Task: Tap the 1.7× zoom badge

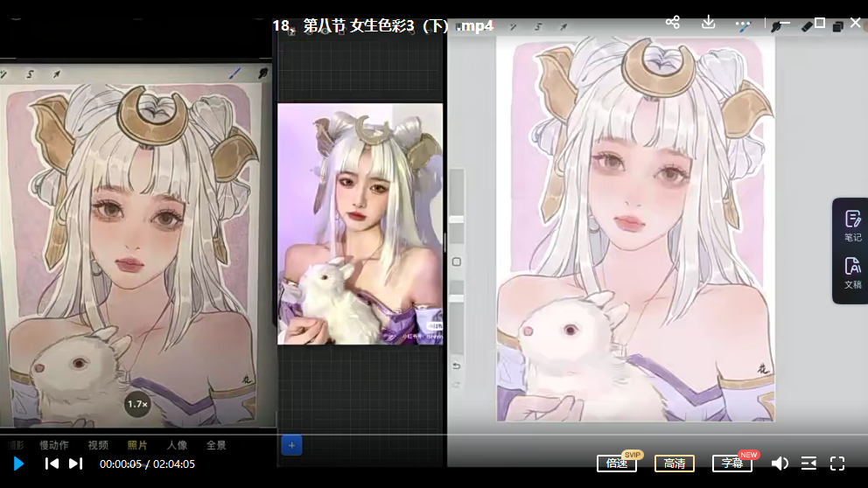Action: [x=137, y=404]
